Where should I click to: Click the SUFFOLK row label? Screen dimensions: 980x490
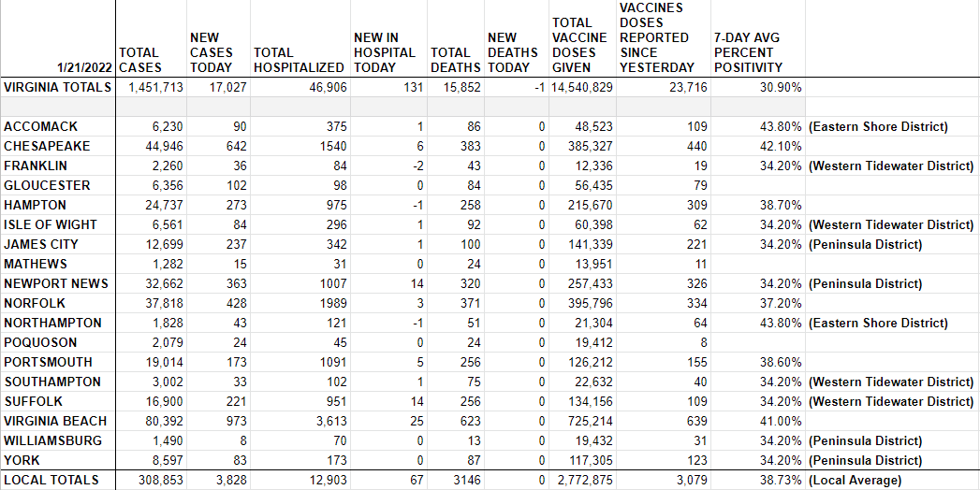point(33,402)
